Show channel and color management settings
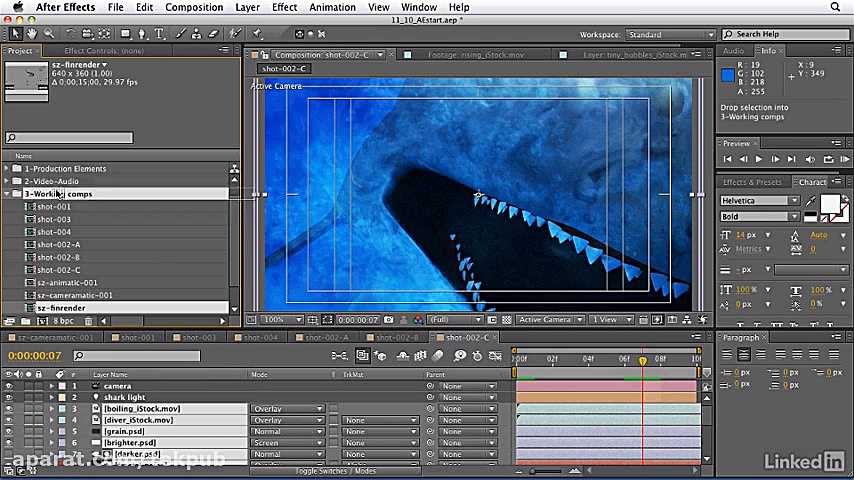The image size is (854, 480). pos(418,320)
